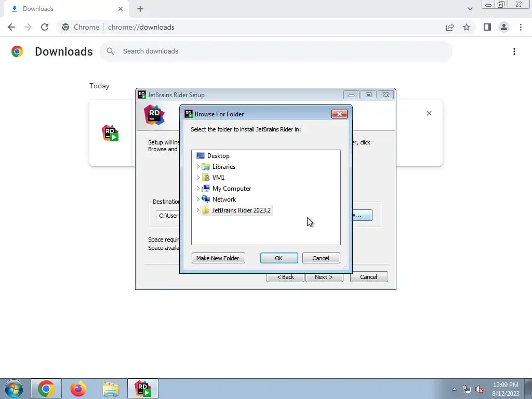
Task: Click Next in Rider Setup
Action: point(324,277)
